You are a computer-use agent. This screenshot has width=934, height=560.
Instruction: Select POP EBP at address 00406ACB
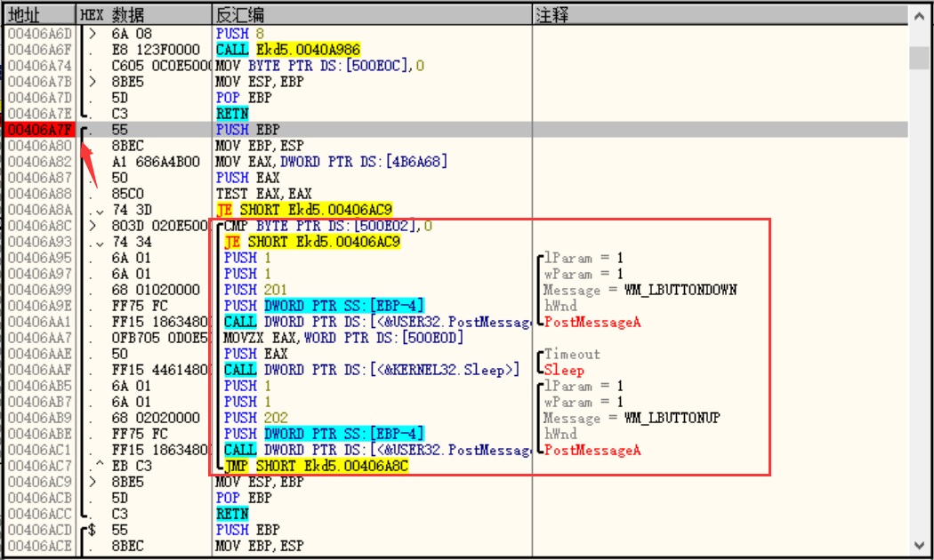[244, 500]
